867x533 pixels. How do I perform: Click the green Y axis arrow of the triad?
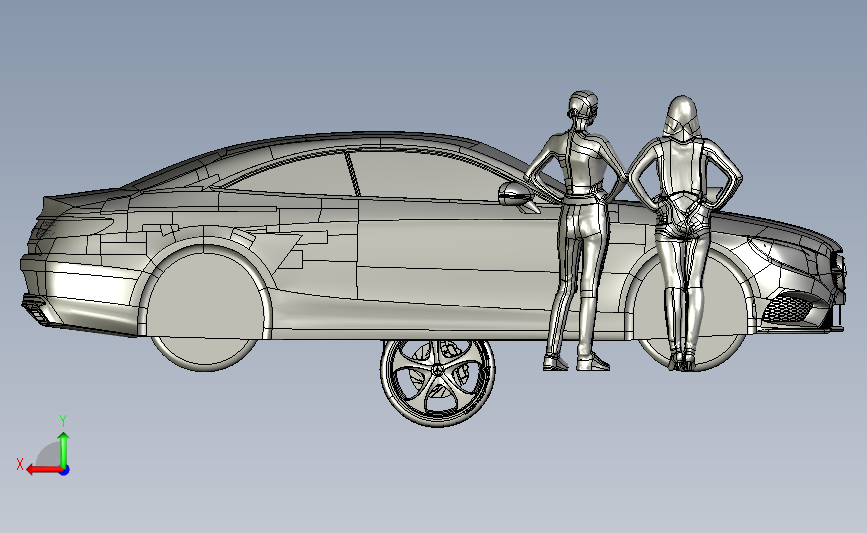click(x=64, y=449)
